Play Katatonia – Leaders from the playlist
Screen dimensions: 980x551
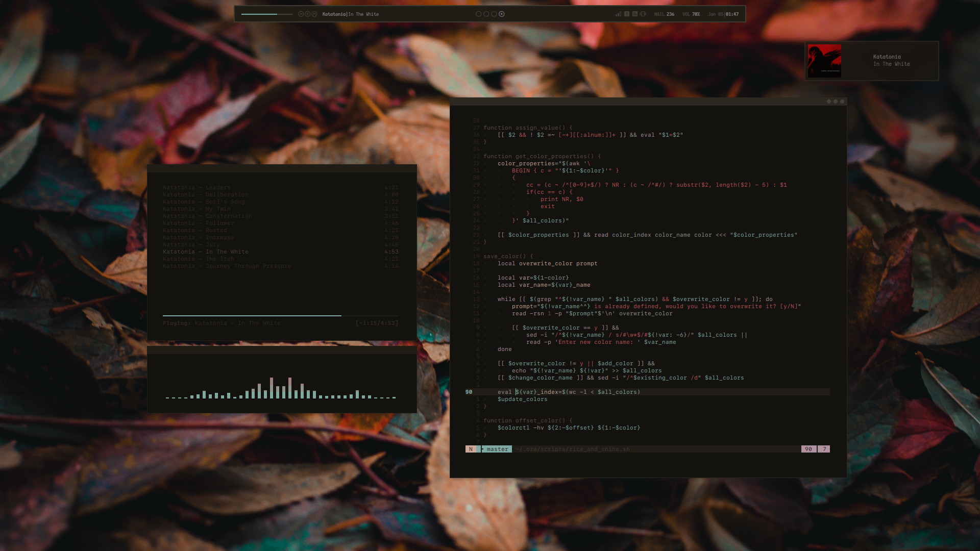click(x=197, y=188)
